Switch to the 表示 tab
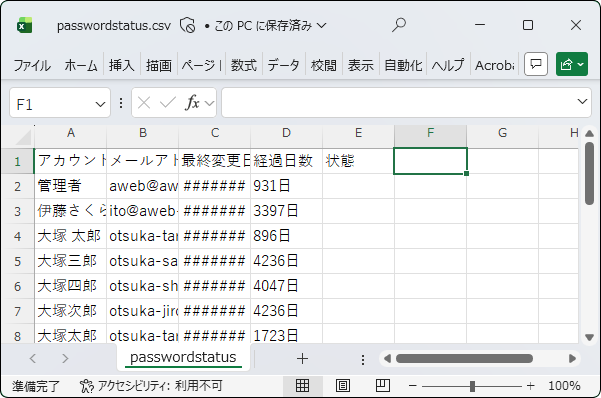The image size is (601, 398). coord(360,65)
